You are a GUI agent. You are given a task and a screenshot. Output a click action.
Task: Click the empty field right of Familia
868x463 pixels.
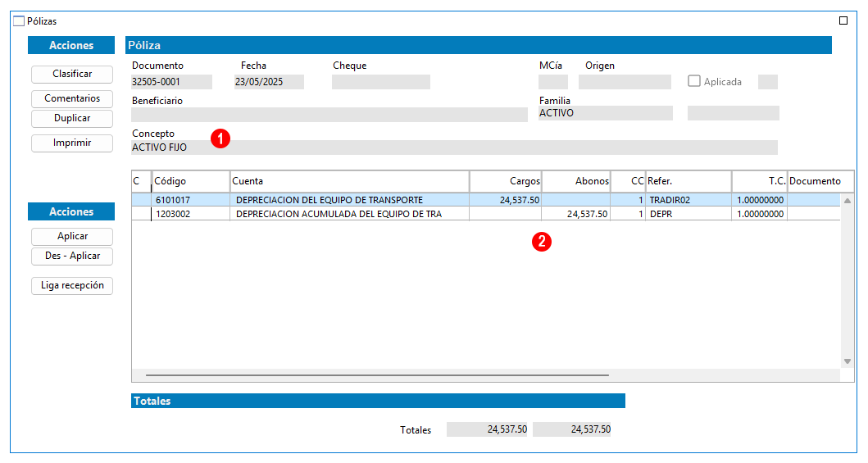tap(734, 113)
